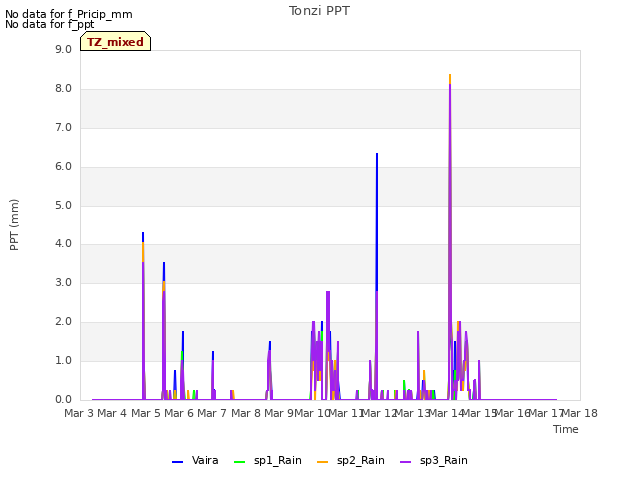Click the 4.0 y-axis tick label
Viewport: 640px width, 480px height.
63,244
